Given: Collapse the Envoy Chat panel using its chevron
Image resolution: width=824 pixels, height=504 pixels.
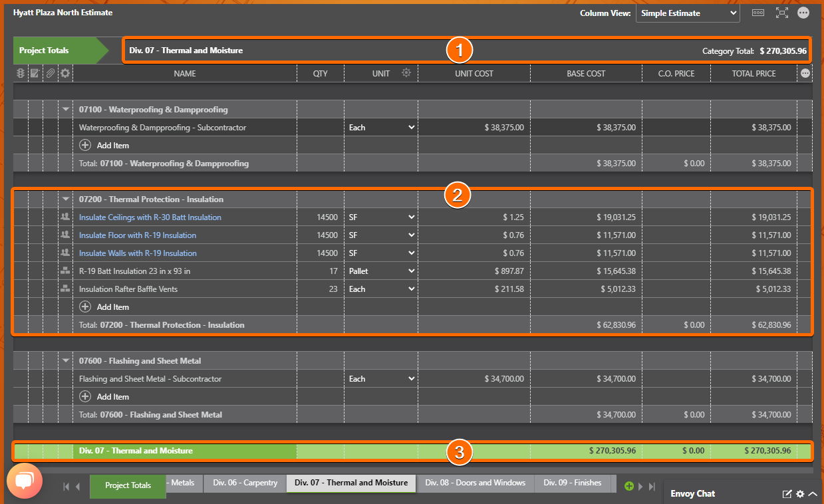Looking at the screenshot, I should pyautogui.click(x=813, y=493).
